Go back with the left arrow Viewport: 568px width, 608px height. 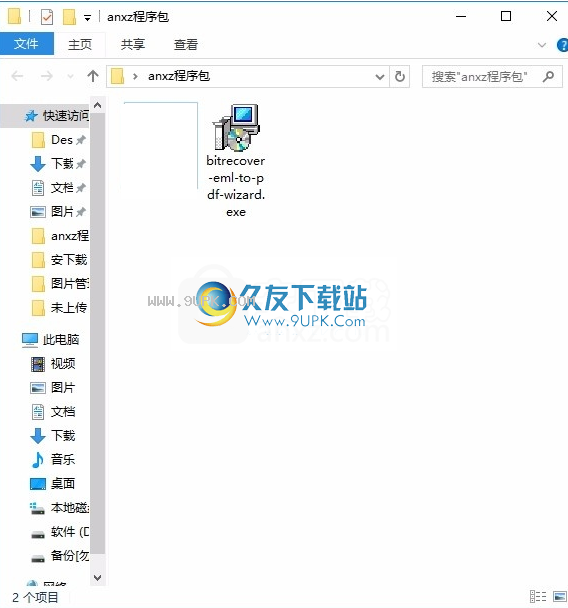[x=17, y=76]
